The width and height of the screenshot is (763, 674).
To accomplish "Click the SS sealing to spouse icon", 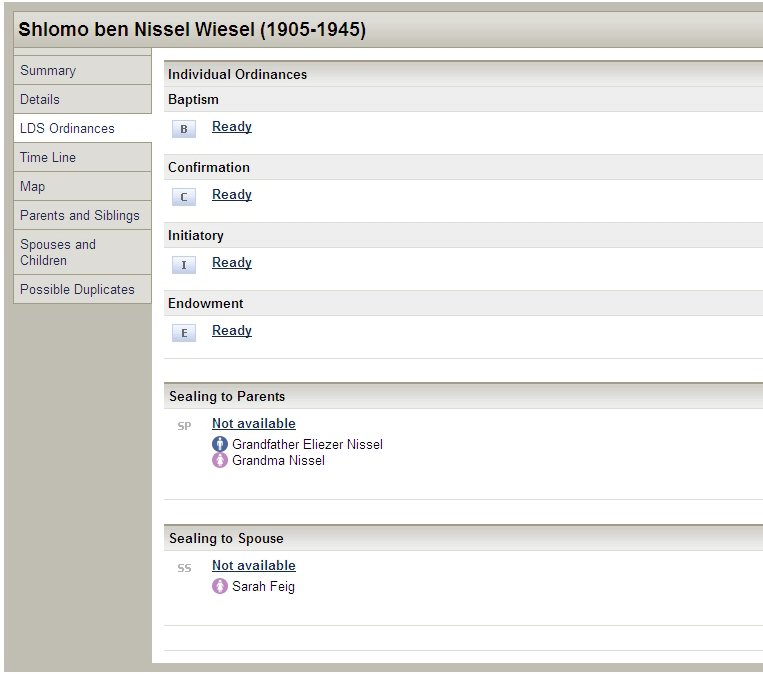I will click(184, 568).
